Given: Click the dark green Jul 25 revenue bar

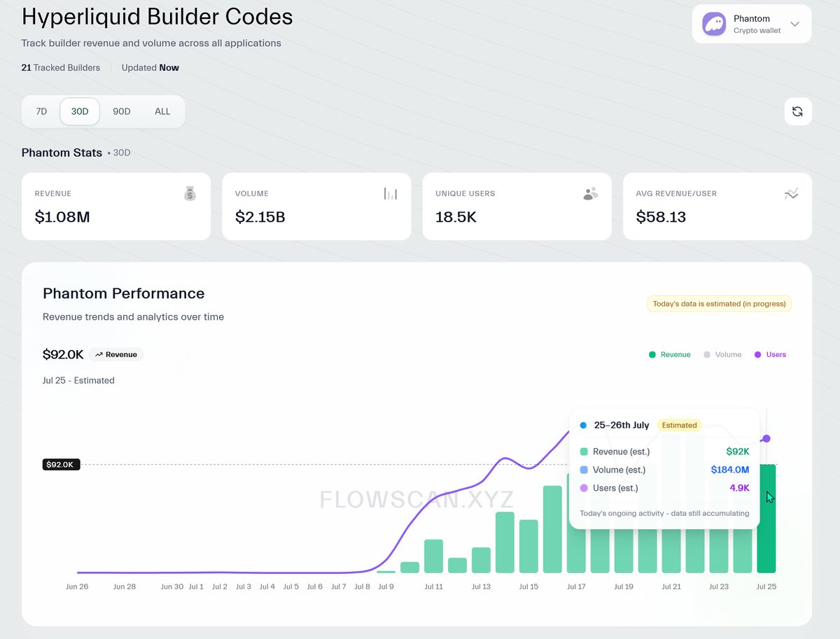Looking at the screenshot, I should tap(766, 519).
